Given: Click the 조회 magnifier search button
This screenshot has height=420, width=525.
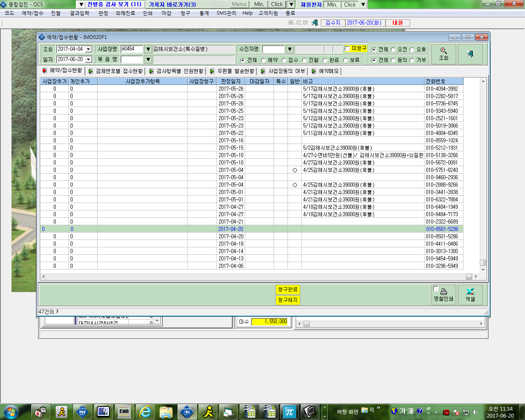Looking at the screenshot, I should [443, 54].
